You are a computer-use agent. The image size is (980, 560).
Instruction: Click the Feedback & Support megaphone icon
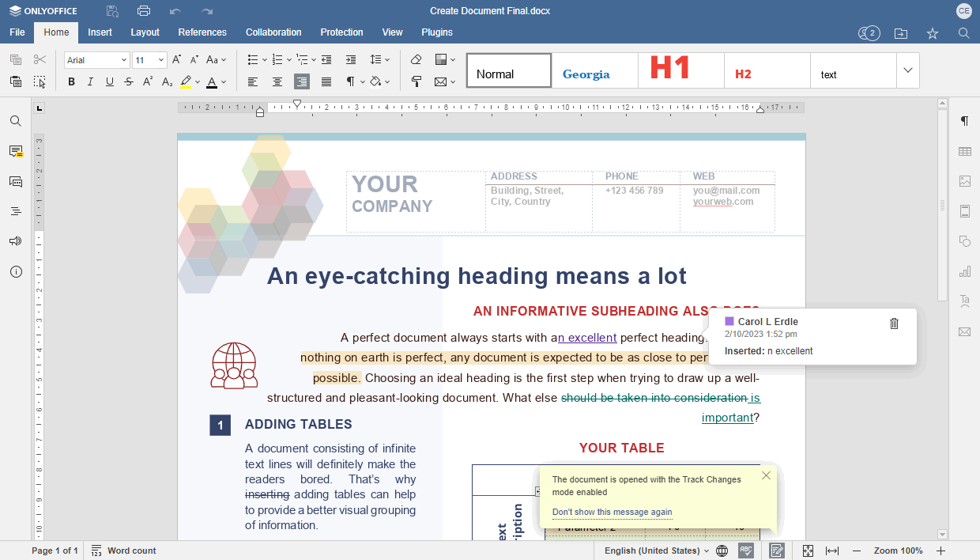15,240
